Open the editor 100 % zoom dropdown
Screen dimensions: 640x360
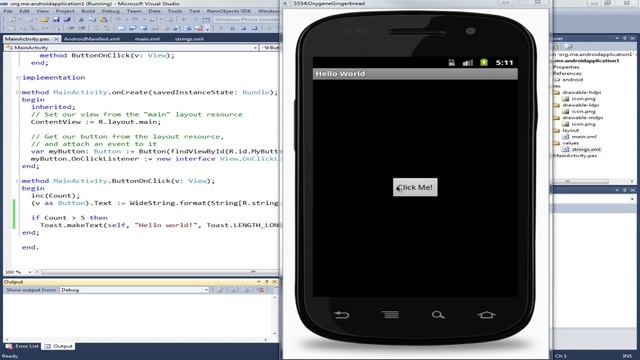tap(30, 272)
